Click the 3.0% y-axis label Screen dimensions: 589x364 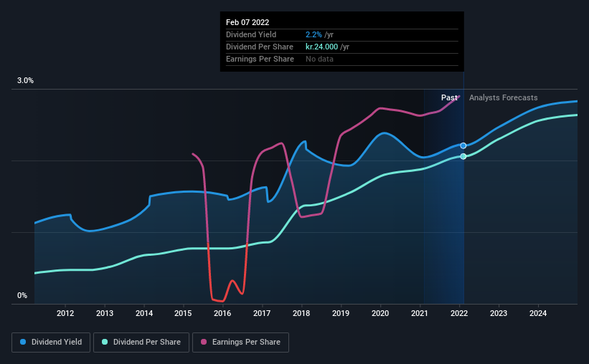point(25,81)
